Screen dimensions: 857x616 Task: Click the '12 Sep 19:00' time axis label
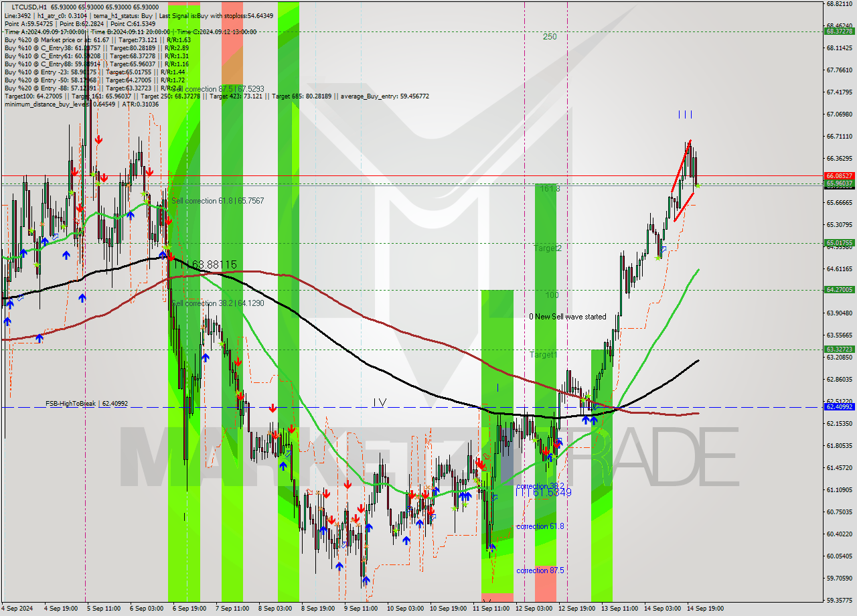(x=577, y=609)
